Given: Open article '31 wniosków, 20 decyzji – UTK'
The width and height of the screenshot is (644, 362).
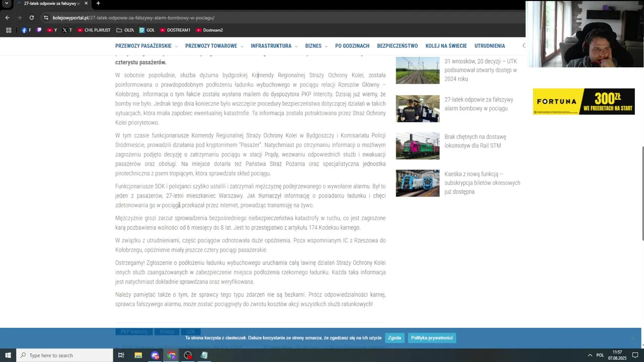Looking at the screenshot, I should [x=481, y=70].
